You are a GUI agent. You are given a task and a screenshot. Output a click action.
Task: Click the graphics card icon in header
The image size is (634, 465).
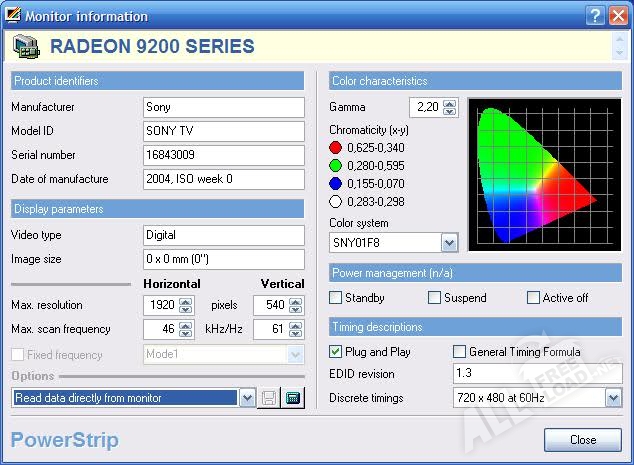coord(27,46)
